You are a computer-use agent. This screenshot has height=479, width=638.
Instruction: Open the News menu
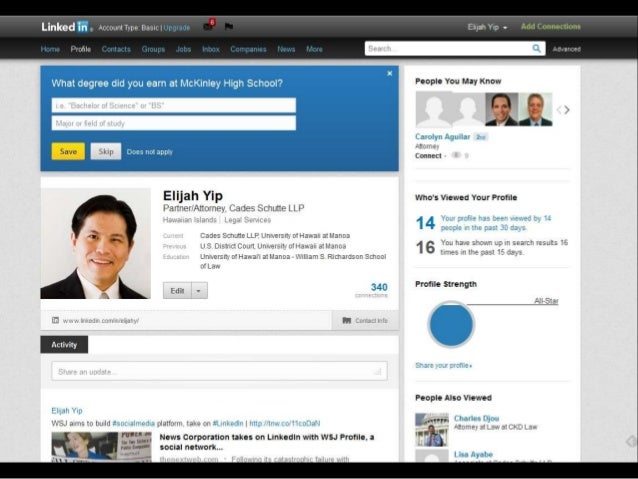click(x=286, y=49)
